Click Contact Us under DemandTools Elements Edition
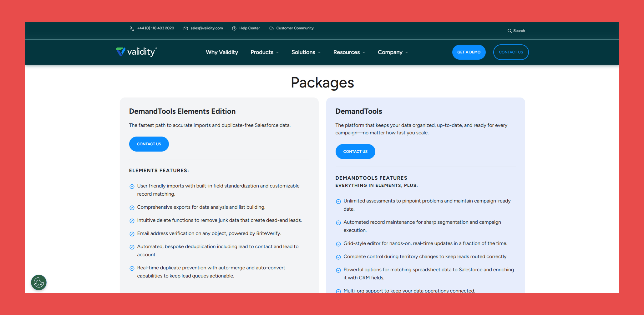 [x=149, y=144]
